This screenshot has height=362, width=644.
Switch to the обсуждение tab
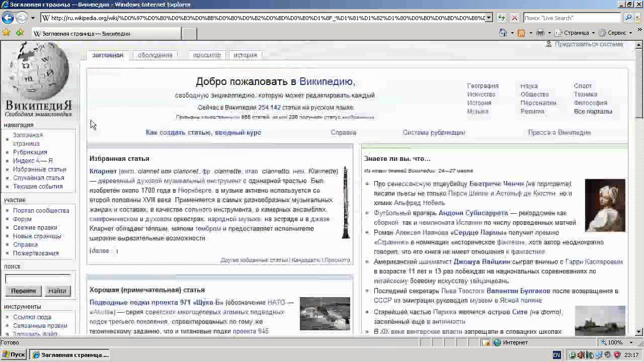tap(155, 55)
